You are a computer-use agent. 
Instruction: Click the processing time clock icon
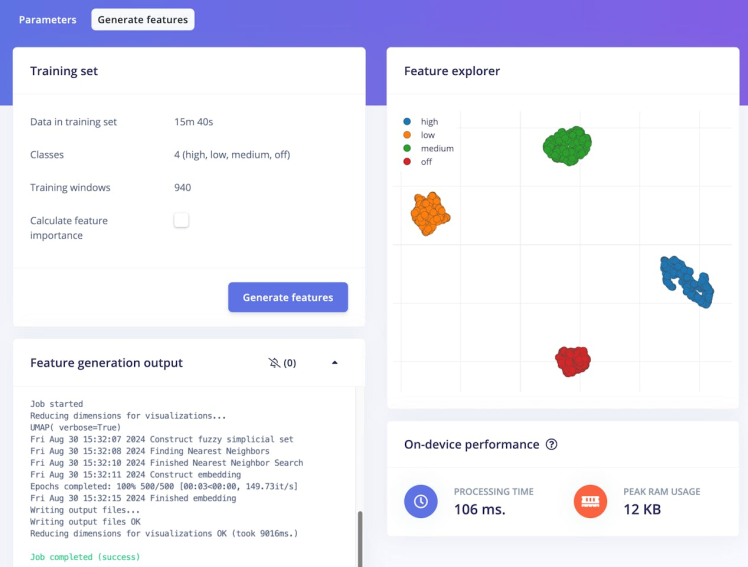[x=421, y=501]
